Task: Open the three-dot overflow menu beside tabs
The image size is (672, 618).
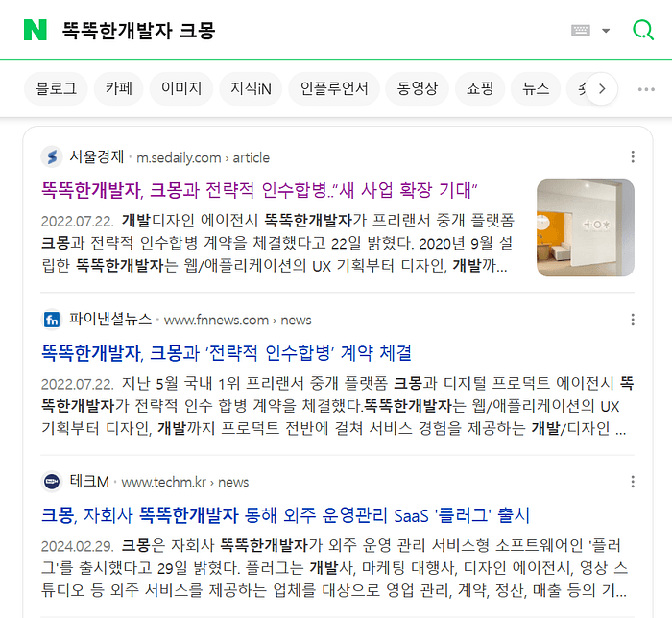Action: (x=646, y=89)
